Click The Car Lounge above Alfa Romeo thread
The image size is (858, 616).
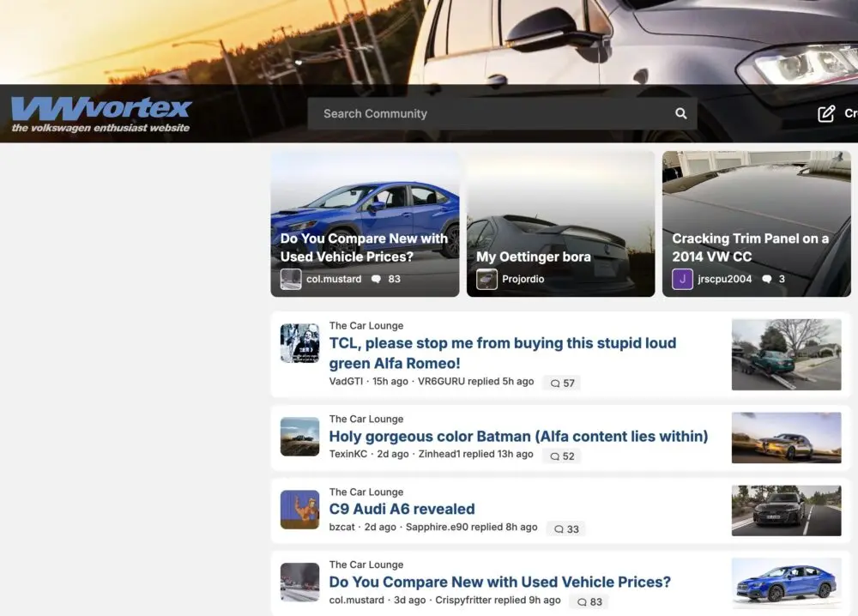(x=366, y=325)
